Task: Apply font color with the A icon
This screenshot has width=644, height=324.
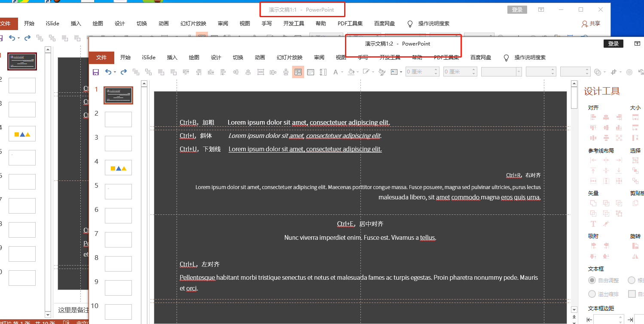Action: [x=336, y=72]
